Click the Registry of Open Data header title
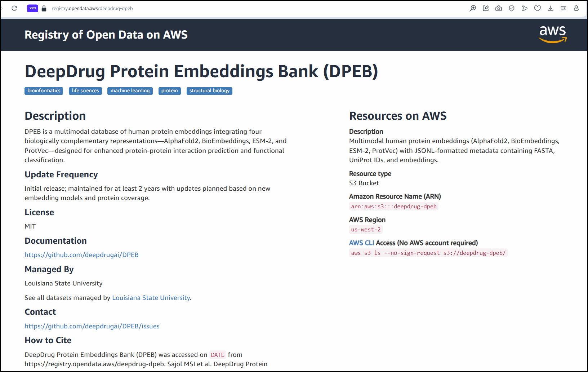The width and height of the screenshot is (588, 372). pyautogui.click(x=106, y=35)
